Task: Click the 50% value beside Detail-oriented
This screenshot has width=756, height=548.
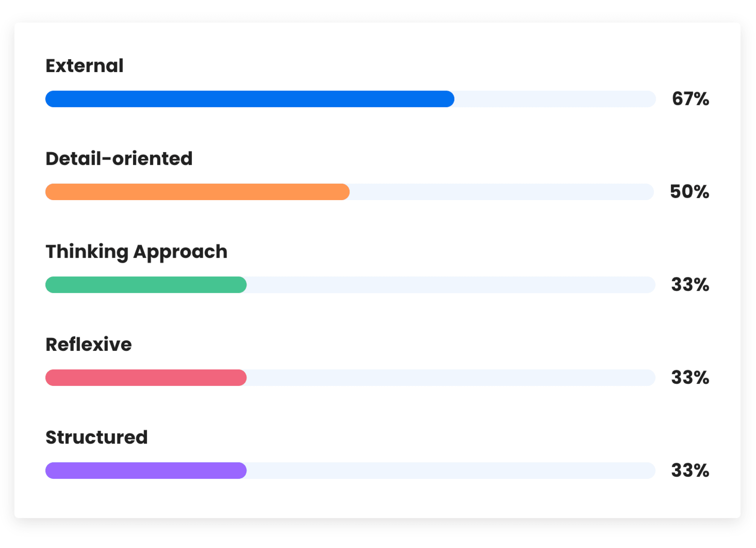Action: [689, 192]
